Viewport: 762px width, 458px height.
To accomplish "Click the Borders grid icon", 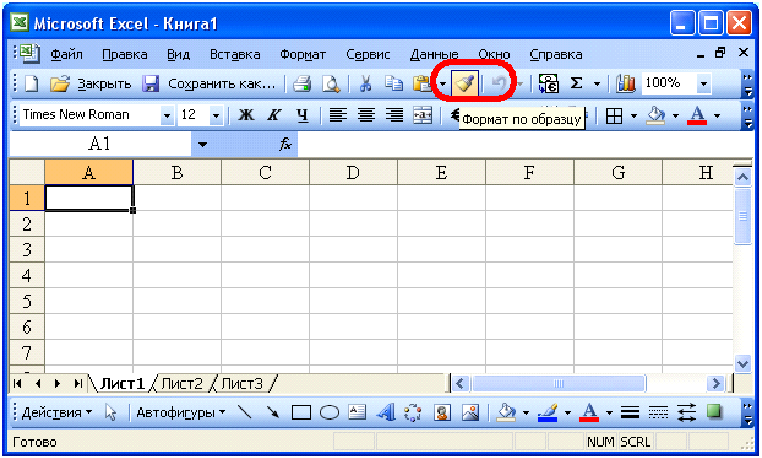I will (614, 116).
